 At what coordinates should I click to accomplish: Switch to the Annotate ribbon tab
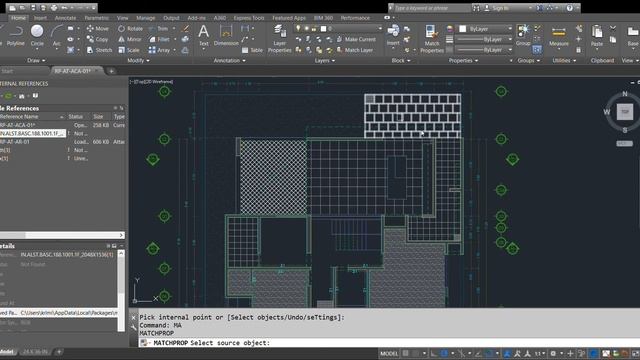(65, 18)
